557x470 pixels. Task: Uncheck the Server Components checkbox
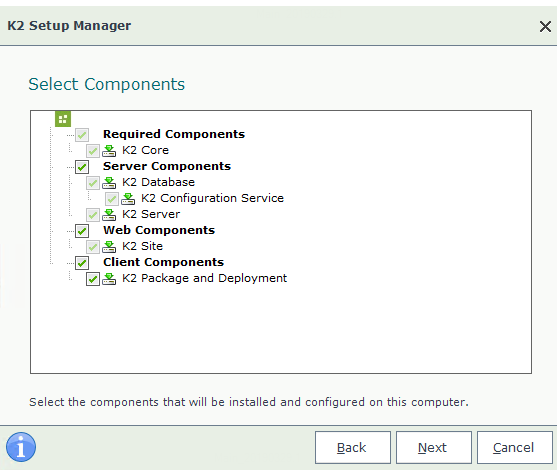(x=82, y=167)
